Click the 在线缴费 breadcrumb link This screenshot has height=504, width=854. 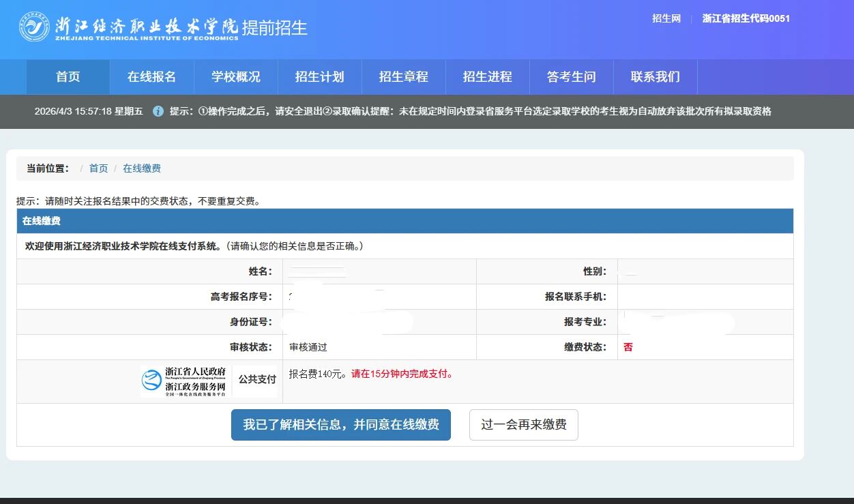click(142, 168)
